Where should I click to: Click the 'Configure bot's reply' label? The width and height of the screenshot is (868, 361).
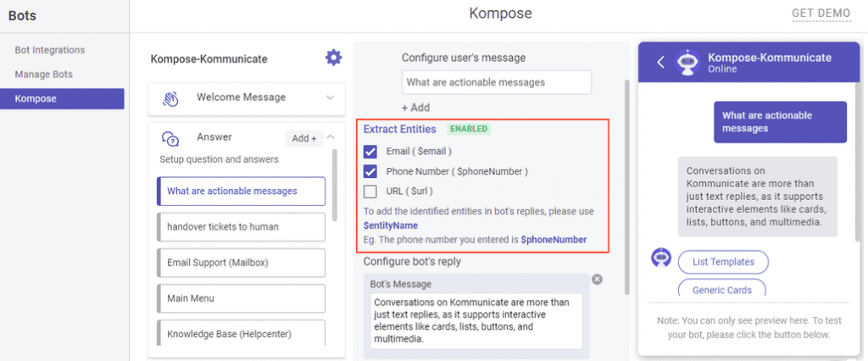tap(412, 261)
